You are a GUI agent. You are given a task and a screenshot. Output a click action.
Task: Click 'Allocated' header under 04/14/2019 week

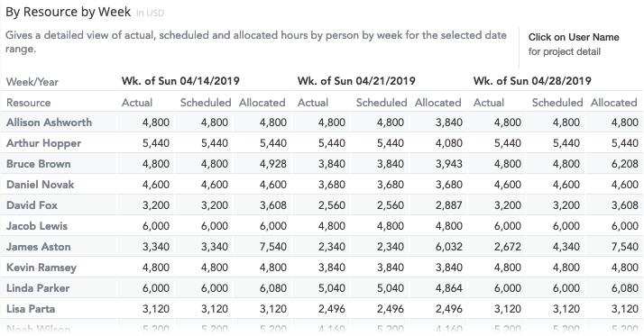262,103
